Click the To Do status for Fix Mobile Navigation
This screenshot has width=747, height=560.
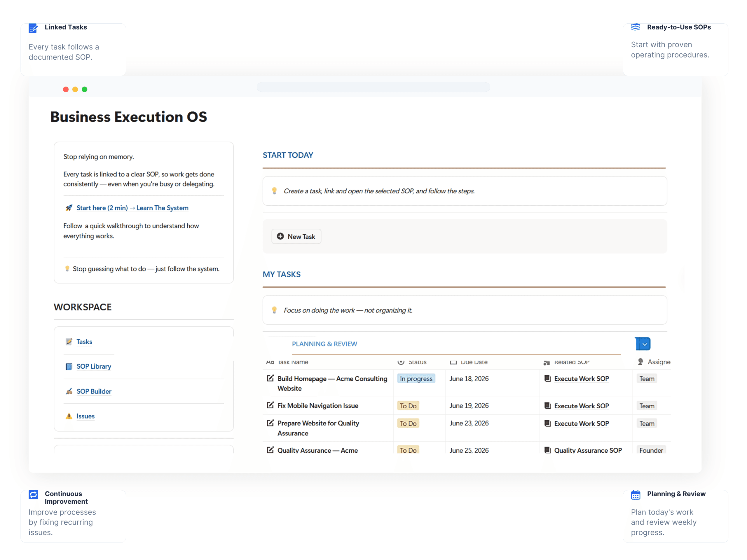(408, 406)
